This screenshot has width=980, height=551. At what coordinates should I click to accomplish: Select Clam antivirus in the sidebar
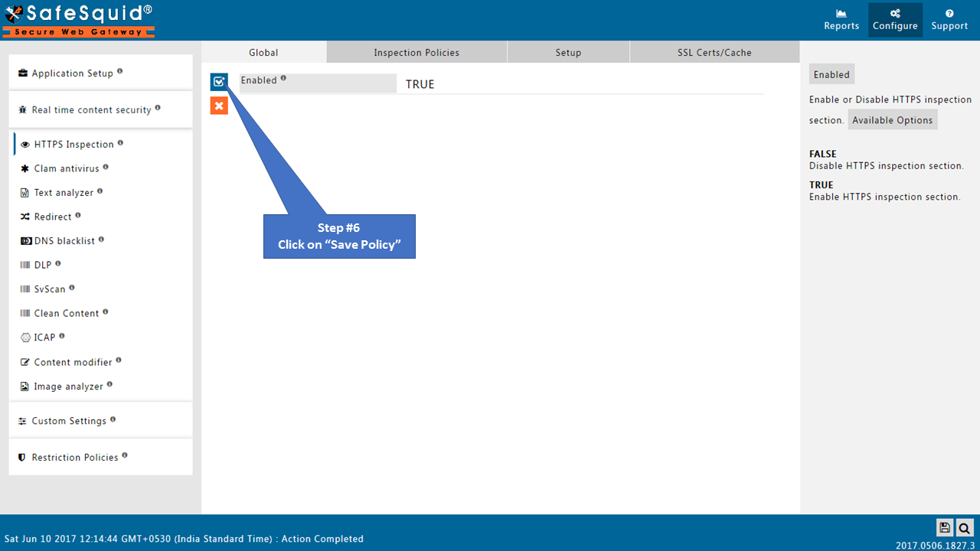67,168
